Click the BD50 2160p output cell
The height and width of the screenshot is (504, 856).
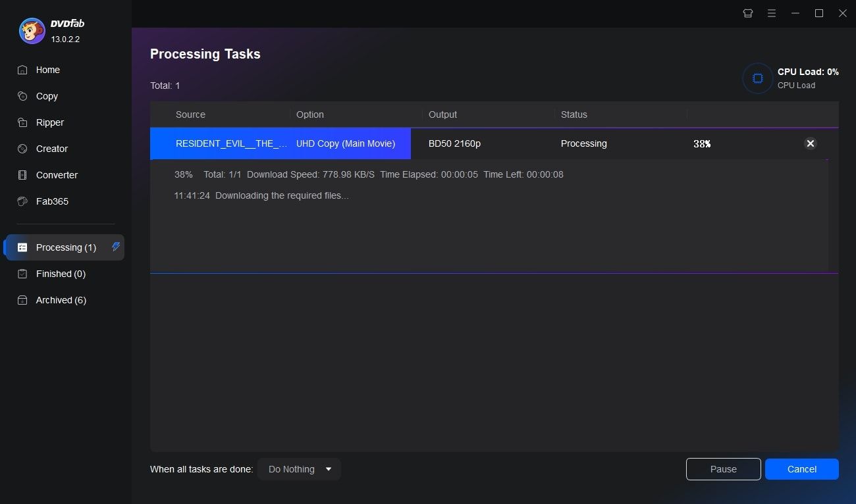pyautogui.click(x=454, y=143)
